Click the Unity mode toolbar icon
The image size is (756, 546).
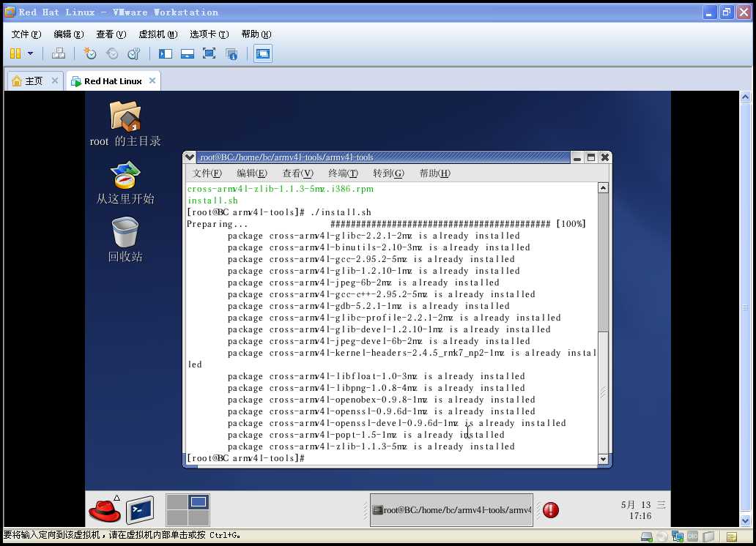click(232, 53)
